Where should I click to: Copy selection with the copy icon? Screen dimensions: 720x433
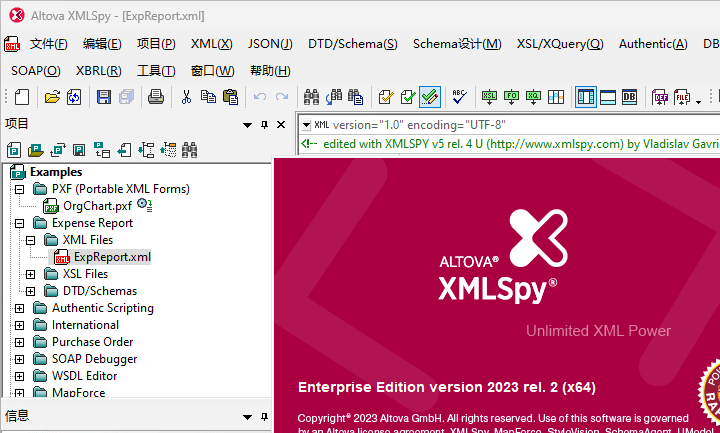[x=208, y=97]
